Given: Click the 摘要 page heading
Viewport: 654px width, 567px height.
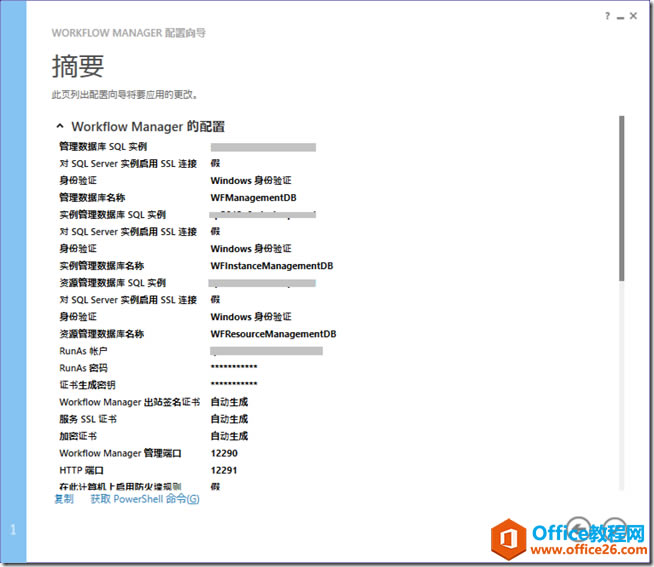Looking at the screenshot, I should point(78,66).
